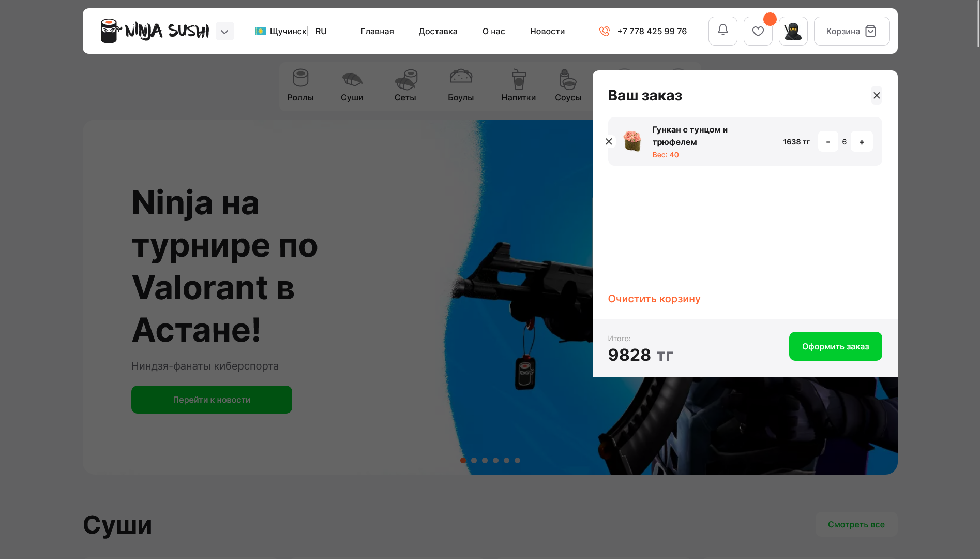The width and height of the screenshot is (980, 559).
Task: Increase quantity of Гункан с тунцом
Action: pyautogui.click(x=862, y=141)
